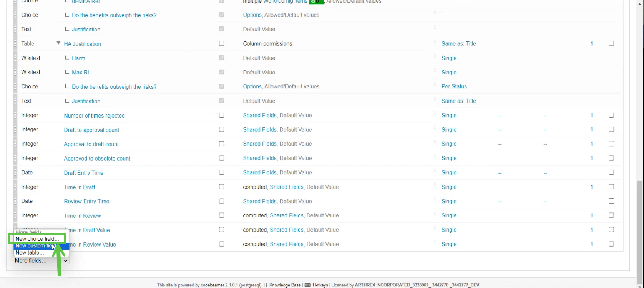Click the Per Status permission link
Screen dimensions: 644x288
click(454, 86)
